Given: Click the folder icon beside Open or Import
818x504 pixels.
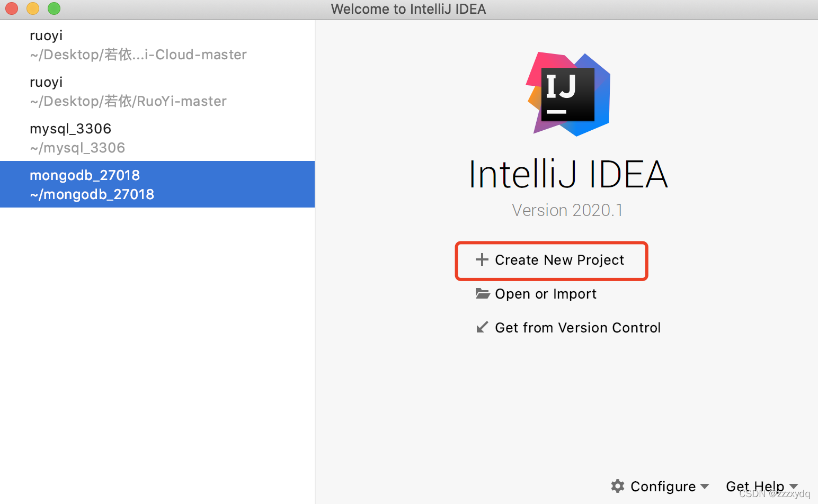Looking at the screenshot, I should 482,294.
